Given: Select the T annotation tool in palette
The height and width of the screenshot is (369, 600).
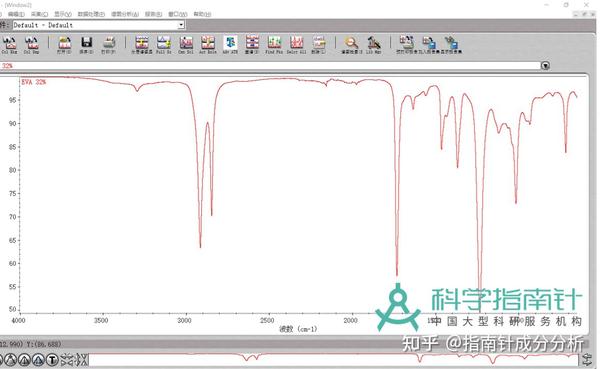Looking at the screenshot, I should click(52, 360).
